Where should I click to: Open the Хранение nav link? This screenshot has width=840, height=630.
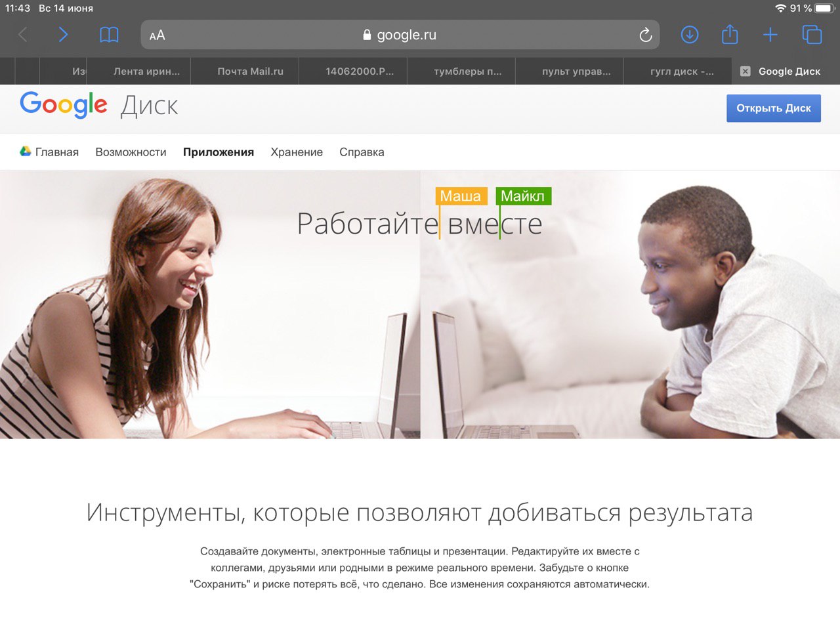pos(297,152)
